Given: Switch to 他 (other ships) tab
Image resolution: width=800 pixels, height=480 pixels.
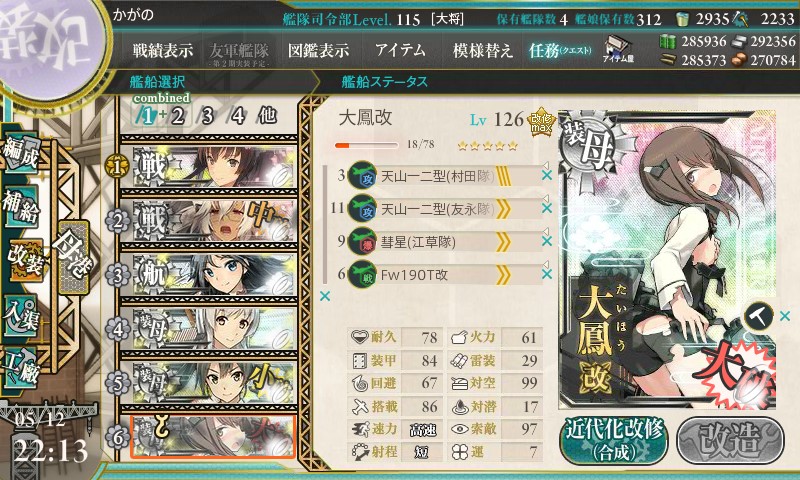Looking at the screenshot, I should pos(267,116).
